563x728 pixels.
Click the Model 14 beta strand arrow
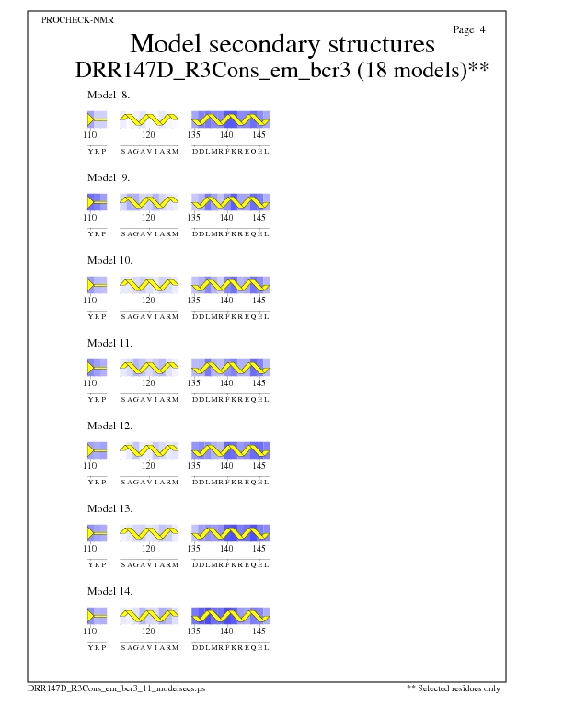(96, 616)
